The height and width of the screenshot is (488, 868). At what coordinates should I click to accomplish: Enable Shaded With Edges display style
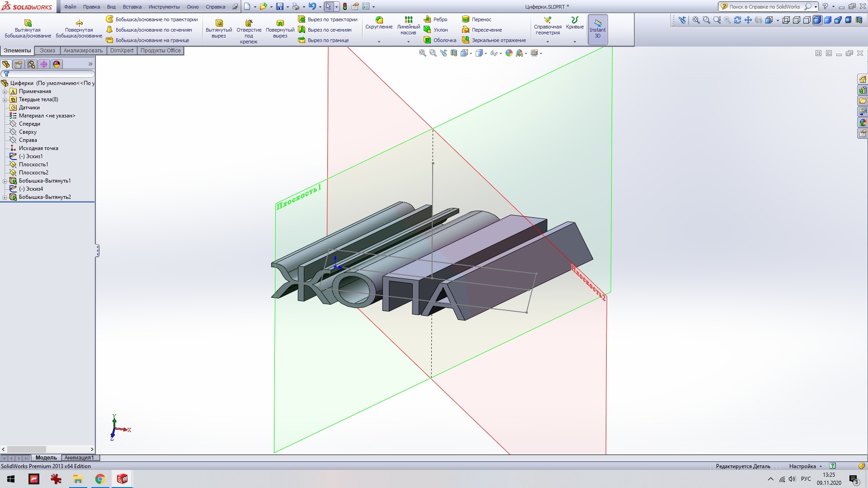pyautogui.click(x=817, y=20)
